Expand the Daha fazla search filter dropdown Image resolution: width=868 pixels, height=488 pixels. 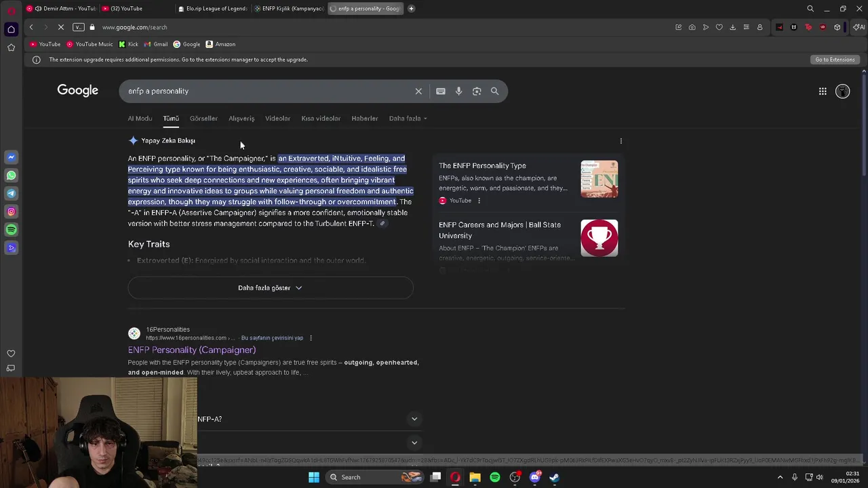[408, 119]
